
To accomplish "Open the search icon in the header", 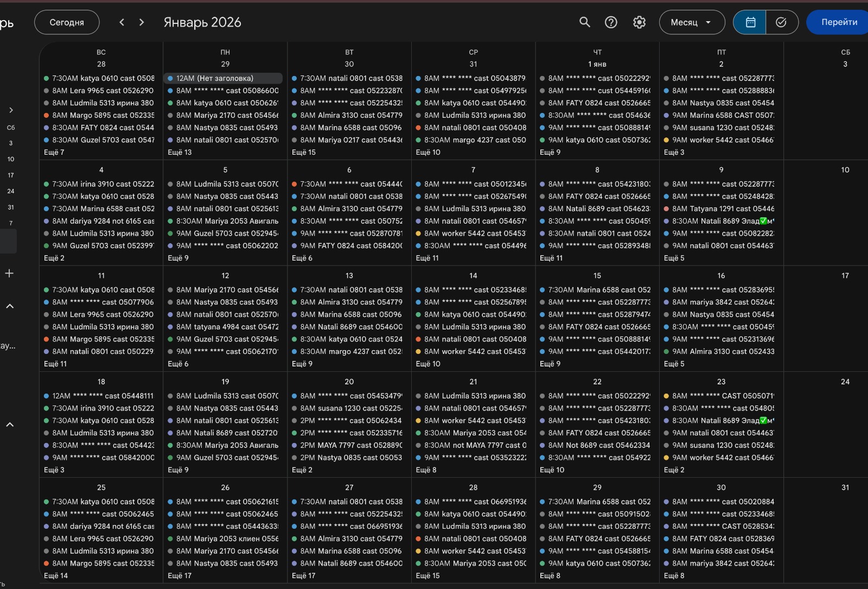I will coord(584,22).
